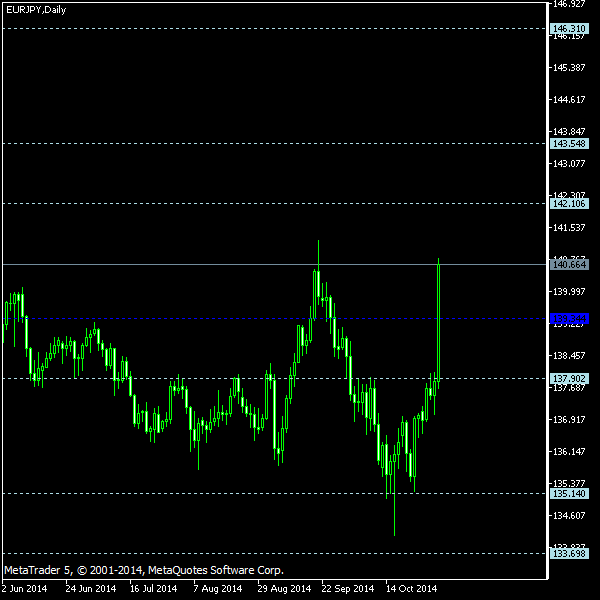The image size is (600, 600).
Task: Click the 144.617 price axis value
Action: pyautogui.click(x=569, y=100)
